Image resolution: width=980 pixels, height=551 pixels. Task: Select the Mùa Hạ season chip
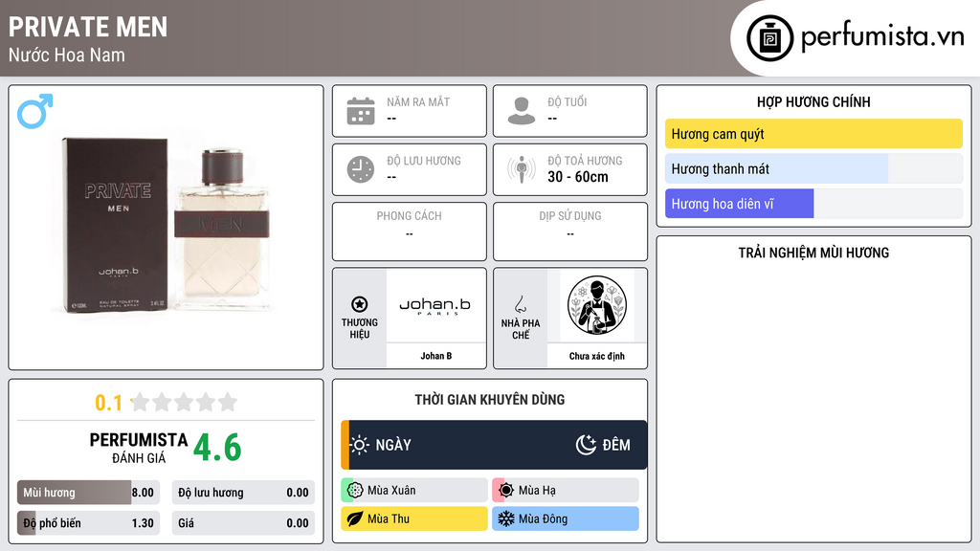tap(566, 491)
